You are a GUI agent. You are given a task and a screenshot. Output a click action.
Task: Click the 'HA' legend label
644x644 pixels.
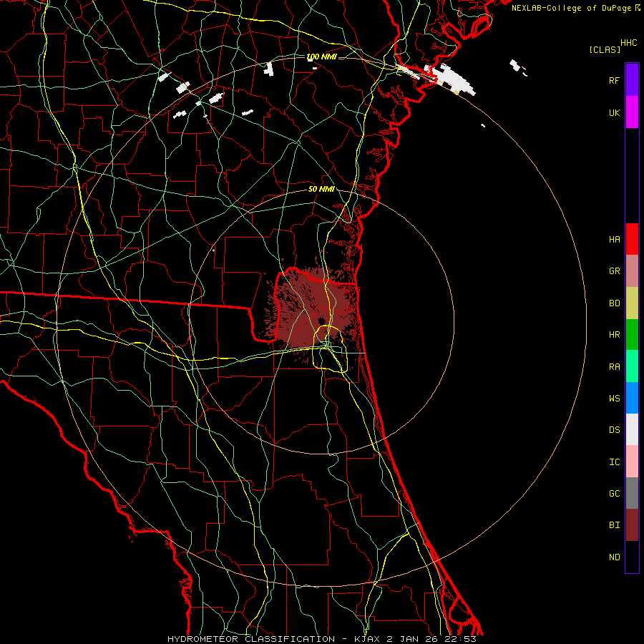(614, 240)
